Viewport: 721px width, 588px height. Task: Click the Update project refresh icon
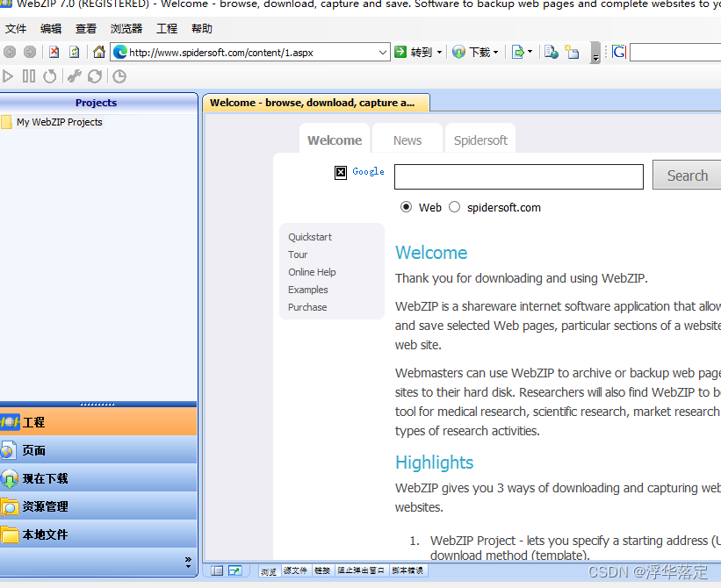pyautogui.click(x=95, y=76)
